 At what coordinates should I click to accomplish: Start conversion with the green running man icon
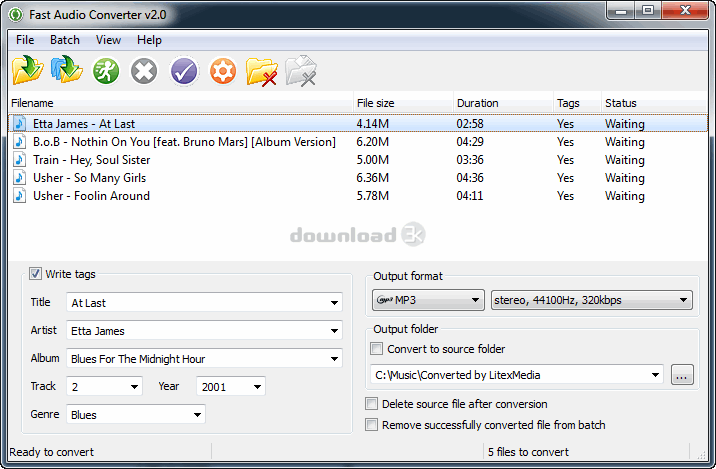tap(106, 71)
